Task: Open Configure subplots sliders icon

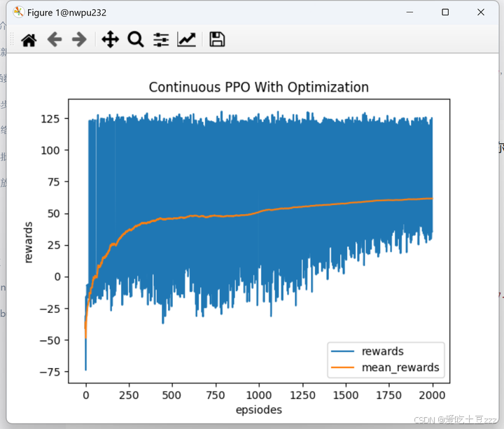Action: tap(161, 40)
